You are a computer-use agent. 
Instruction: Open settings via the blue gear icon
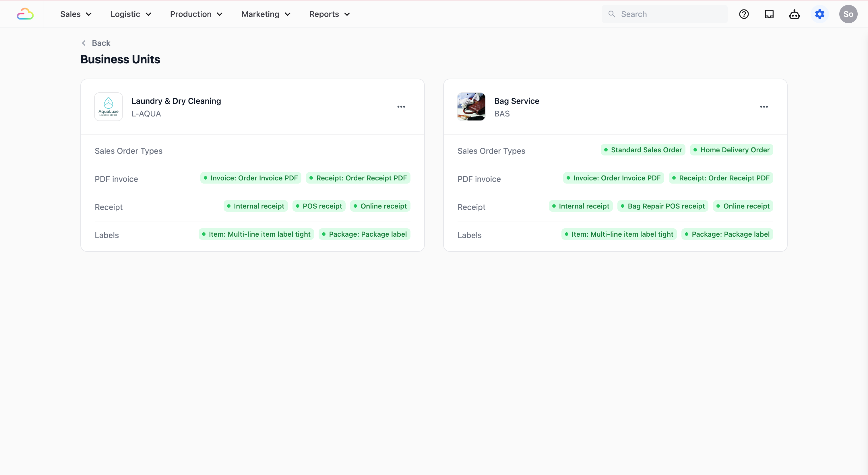pos(819,14)
